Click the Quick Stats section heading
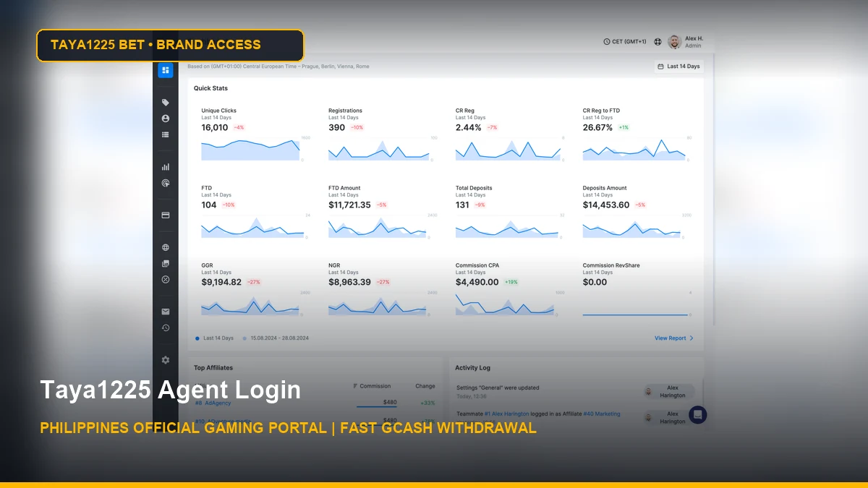The image size is (868, 488). click(x=210, y=88)
